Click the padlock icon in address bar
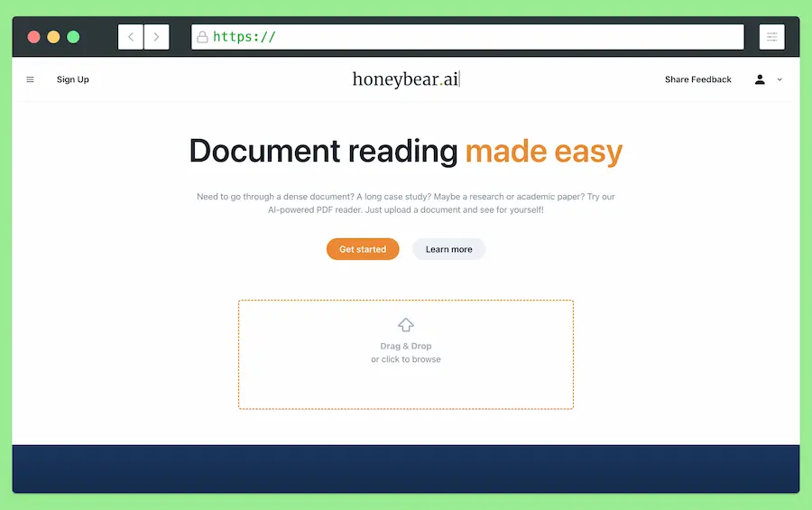 click(202, 37)
